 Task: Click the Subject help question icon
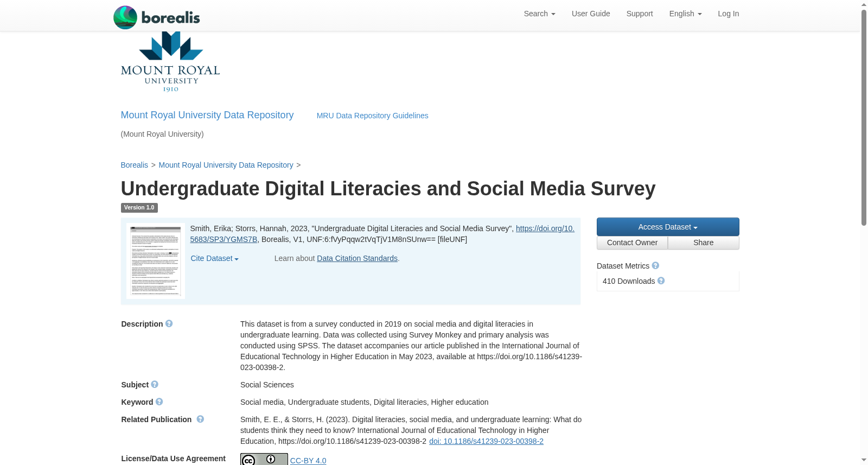[x=155, y=385]
